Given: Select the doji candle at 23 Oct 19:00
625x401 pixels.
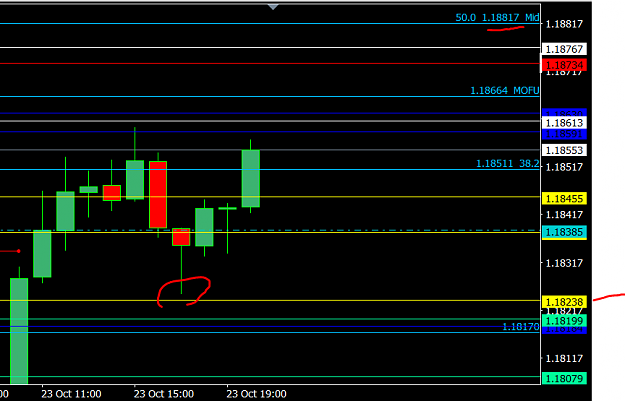Looking at the screenshot, I should pos(228,208).
